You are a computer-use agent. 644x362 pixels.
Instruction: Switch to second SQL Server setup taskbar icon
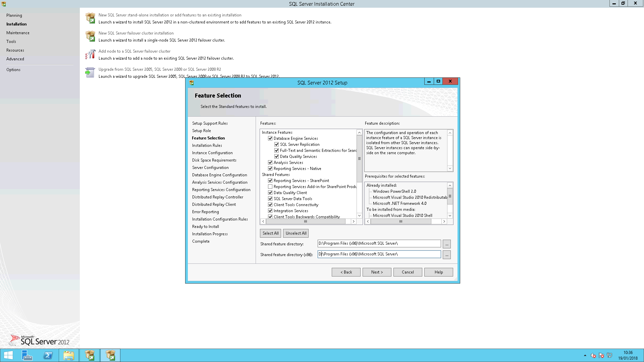(110, 355)
